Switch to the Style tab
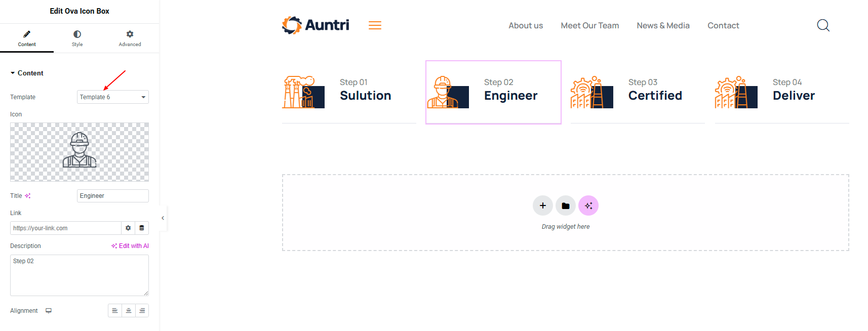The image size is (868, 331). [77, 38]
